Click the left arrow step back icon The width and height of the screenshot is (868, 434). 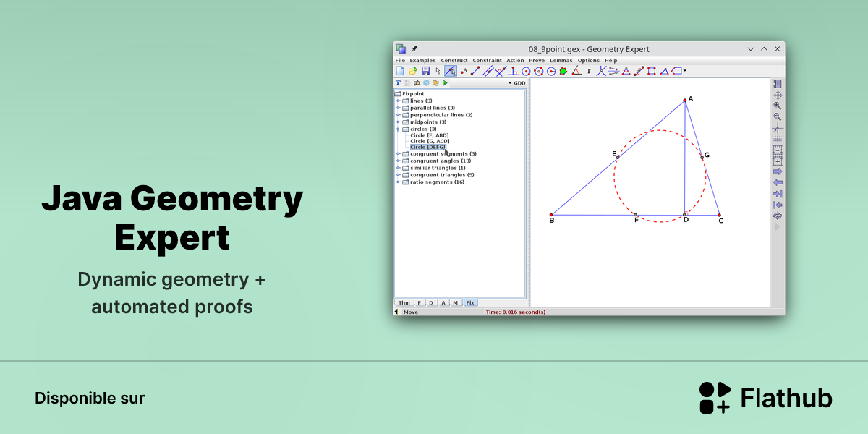[778, 183]
